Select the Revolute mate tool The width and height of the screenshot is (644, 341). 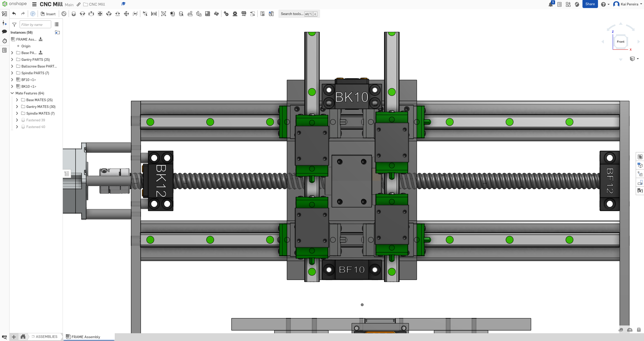click(x=82, y=14)
